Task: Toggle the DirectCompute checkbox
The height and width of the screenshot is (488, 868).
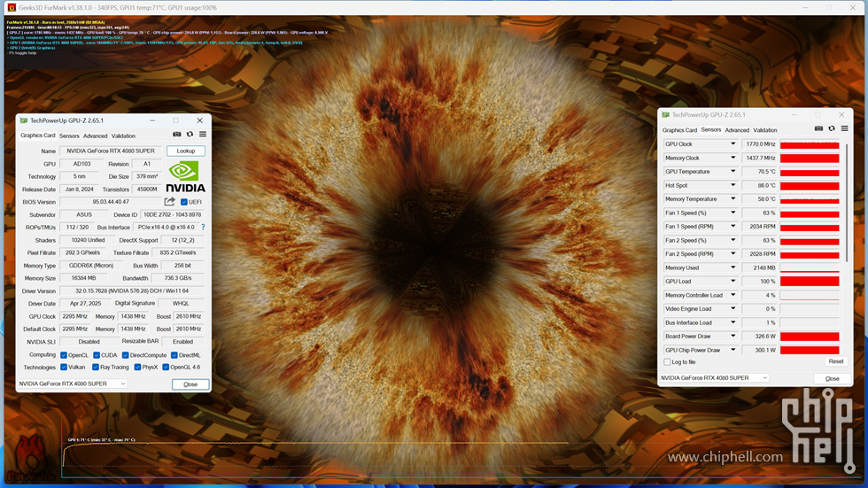Action: coord(125,355)
